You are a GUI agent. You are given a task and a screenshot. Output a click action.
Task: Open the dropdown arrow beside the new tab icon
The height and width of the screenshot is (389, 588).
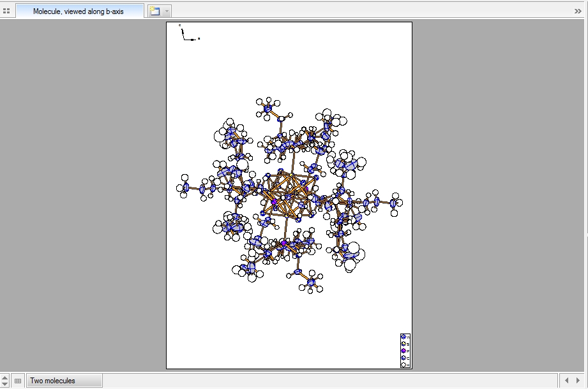(x=167, y=11)
